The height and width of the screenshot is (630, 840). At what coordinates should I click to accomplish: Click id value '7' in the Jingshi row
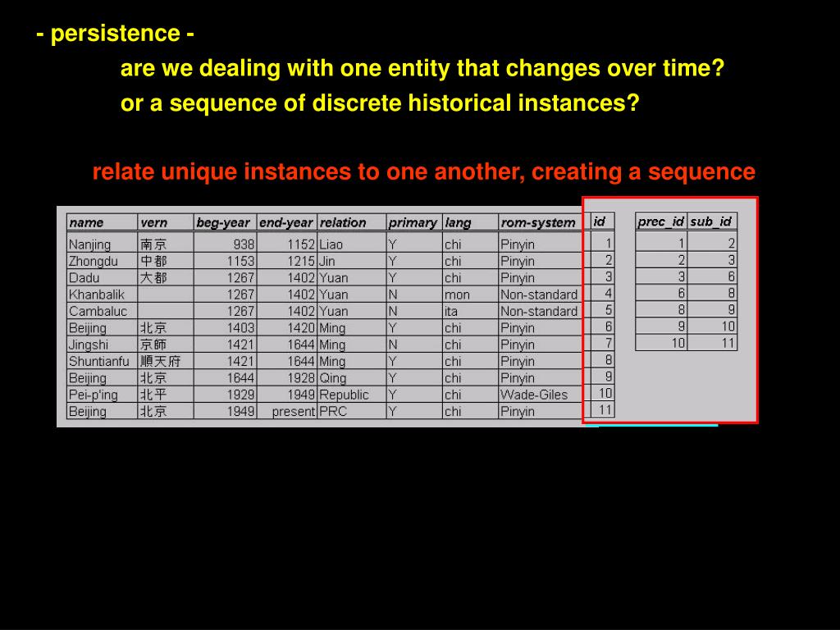pyautogui.click(x=608, y=344)
